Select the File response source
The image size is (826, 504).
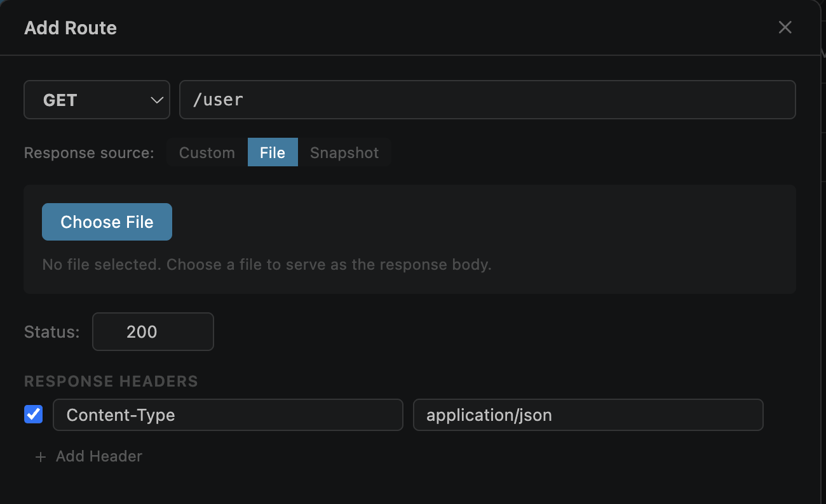point(273,153)
